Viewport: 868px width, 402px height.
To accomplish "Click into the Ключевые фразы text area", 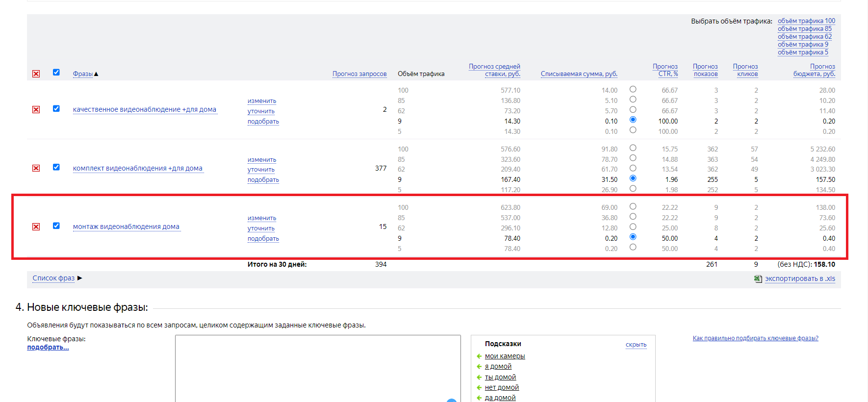I will coord(317,368).
